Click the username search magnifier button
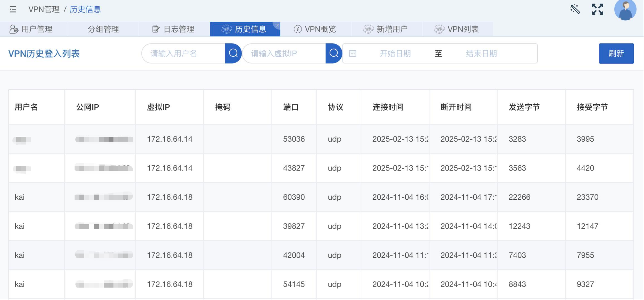 coord(233,53)
